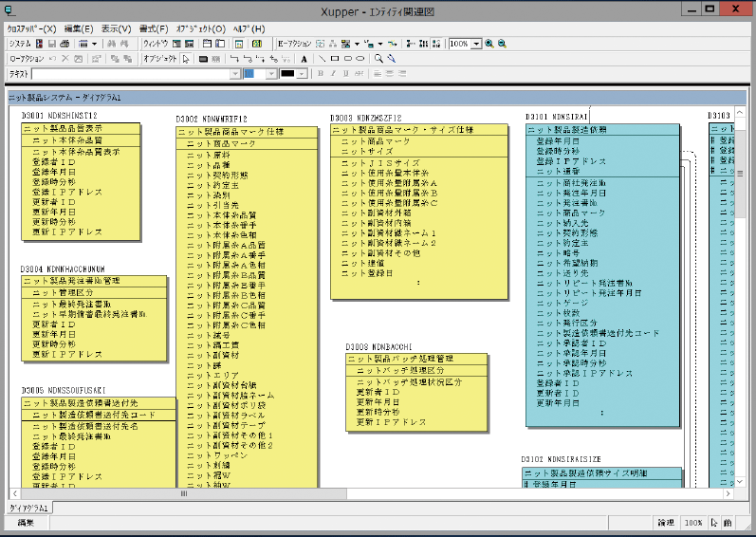The height and width of the screenshot is (537, 756).
Task: Switch to the ダイアグラム1 tab
Action: (30, 509)
